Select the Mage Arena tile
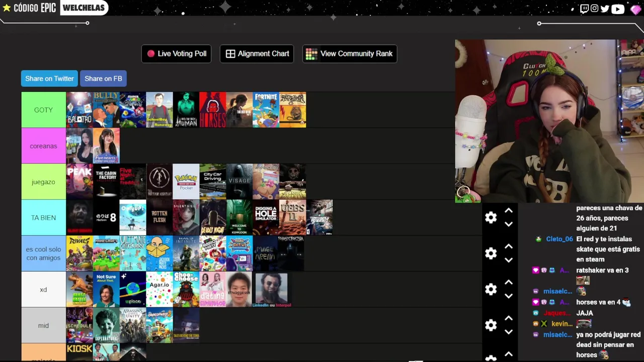Screen dimensions: 644x362 pos(266,253)
